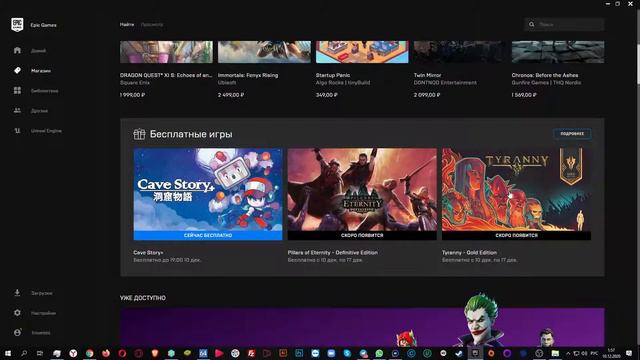This screenshot has width=640, height=360.
Task: Click the vertical scrollbar thumb
Action: coord(637,48)
